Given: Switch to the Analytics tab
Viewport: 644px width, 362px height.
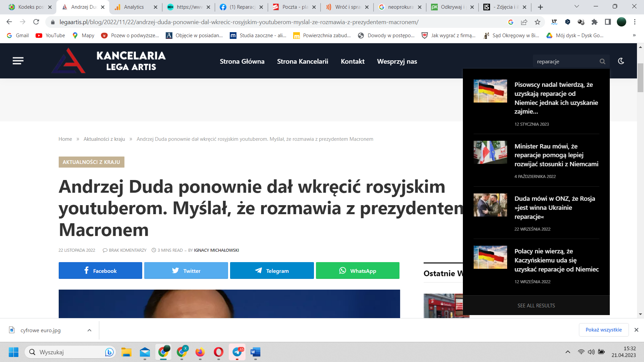Looking at the screenshot, I should [134, 7].
